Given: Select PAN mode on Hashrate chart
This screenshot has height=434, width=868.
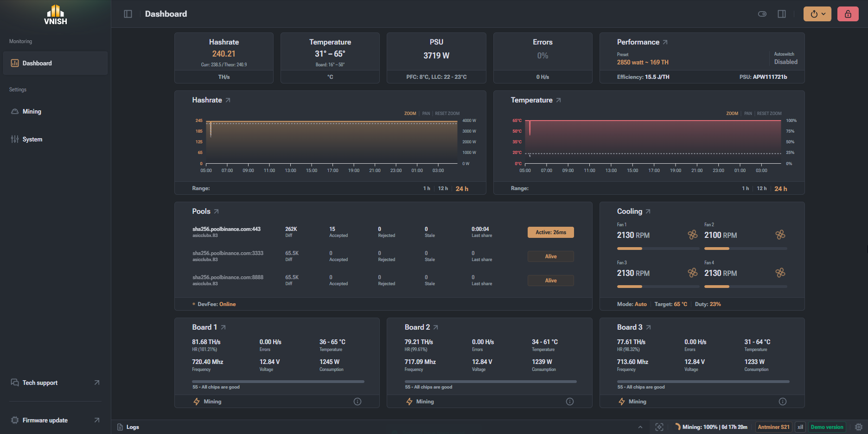Looking at the screenshot, I should 426,114.
